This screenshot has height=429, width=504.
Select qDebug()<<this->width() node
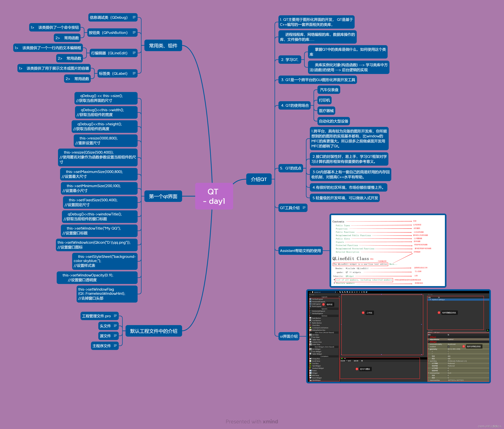click(x=106, y=112)
